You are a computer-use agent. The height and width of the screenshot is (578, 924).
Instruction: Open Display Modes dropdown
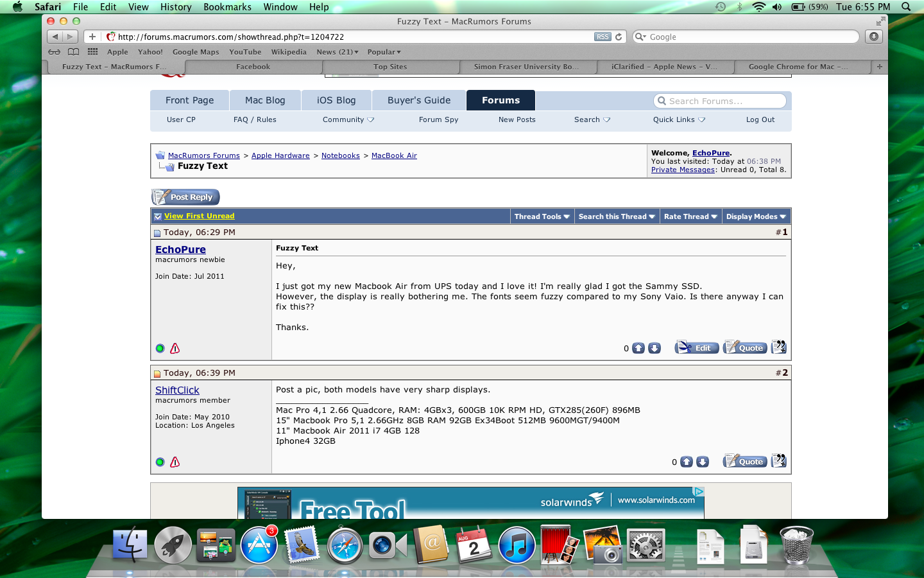click(756, 216)
